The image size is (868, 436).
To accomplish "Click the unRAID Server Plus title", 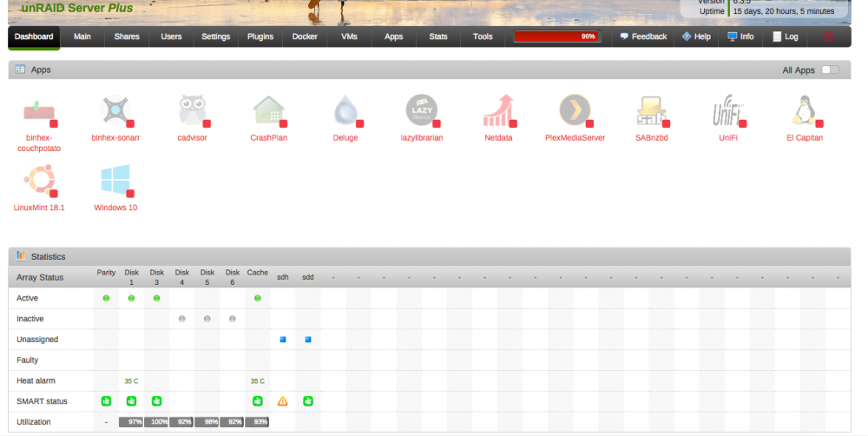I will coord(77,9).
